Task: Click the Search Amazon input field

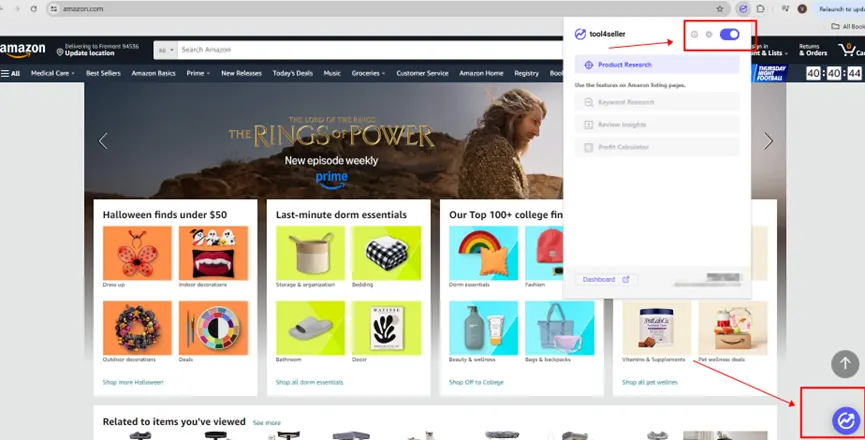Action: 370,50
